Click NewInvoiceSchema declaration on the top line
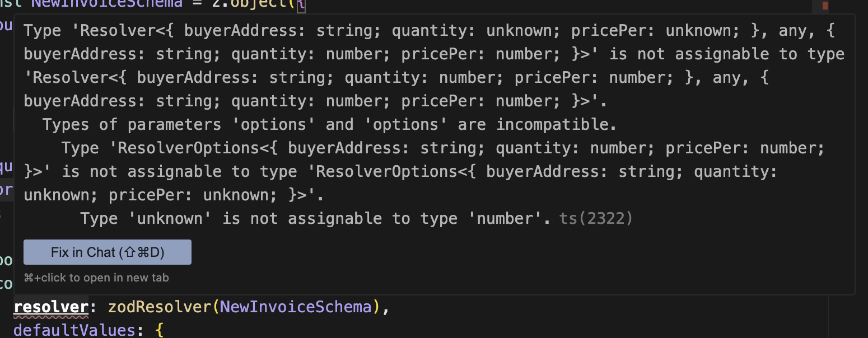Screen dimensions: 868x338 (106, 3)
